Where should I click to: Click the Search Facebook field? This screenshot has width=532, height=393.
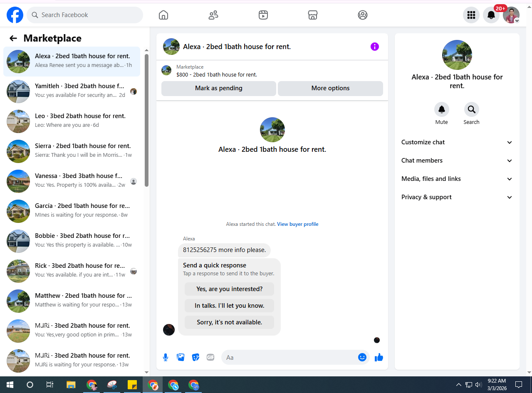(x=85, y=15)
